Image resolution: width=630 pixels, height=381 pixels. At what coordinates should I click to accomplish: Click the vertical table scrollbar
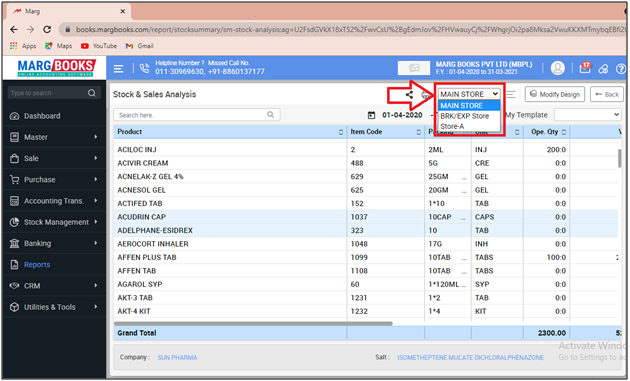click(x=620, y=158)
